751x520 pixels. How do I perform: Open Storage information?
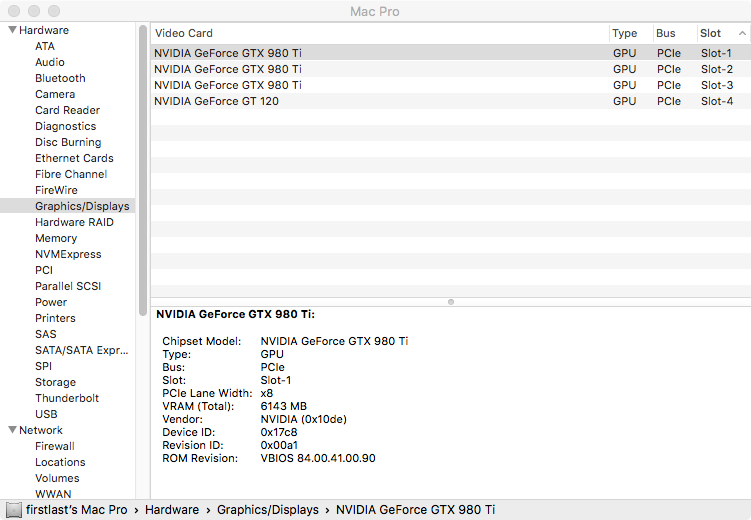(55, 382)
